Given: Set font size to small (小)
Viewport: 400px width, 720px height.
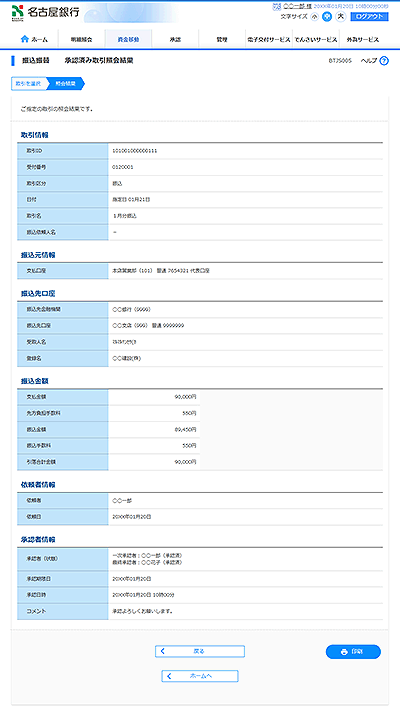Looking at the screenshot, I should pos(314,17).
